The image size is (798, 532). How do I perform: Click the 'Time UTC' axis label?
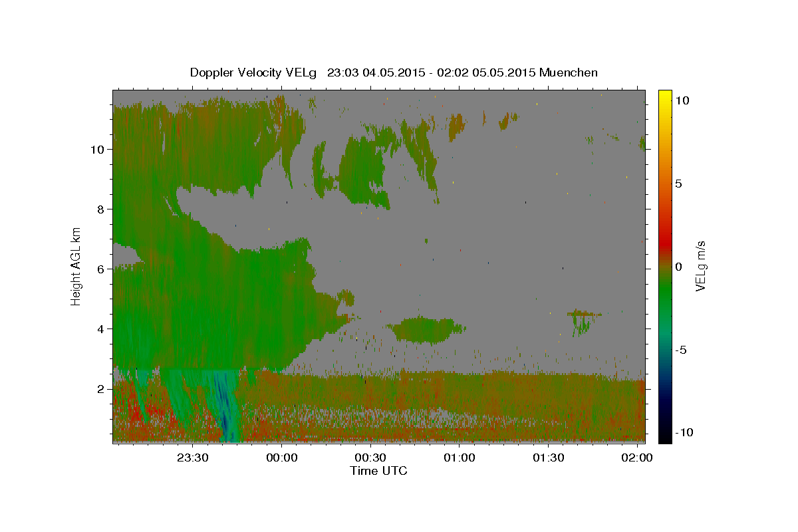(378, 471)
